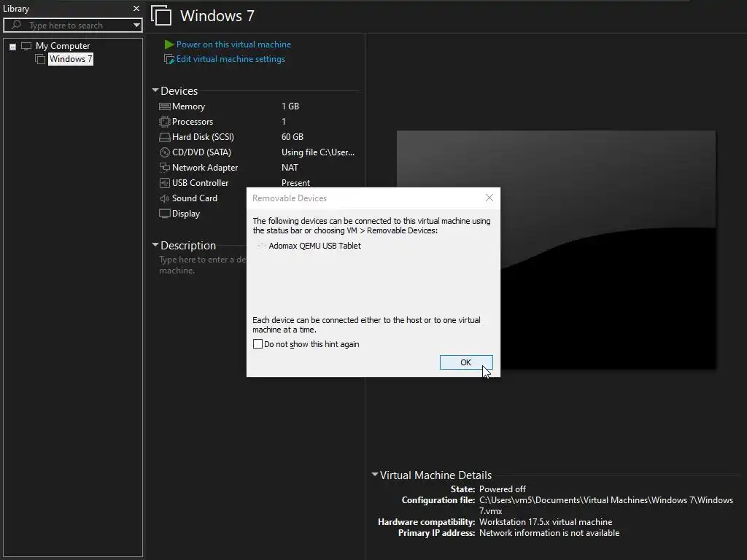The width and height of the screenshot is (747, 560).
Task: Click the Processors '1' value
Action: [x=284, y=122]
